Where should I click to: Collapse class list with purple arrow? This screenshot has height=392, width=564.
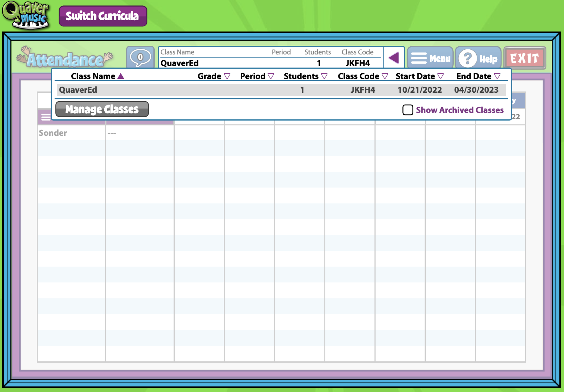[394, 57]
